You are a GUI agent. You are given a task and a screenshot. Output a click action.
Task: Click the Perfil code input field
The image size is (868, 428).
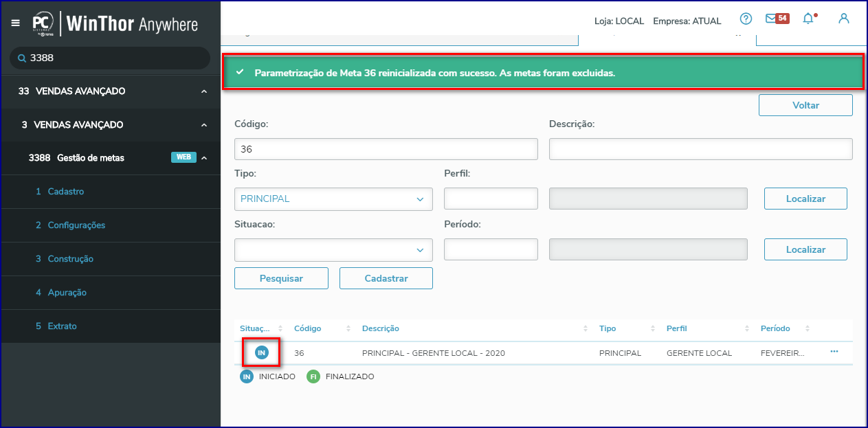click(491, 199)
